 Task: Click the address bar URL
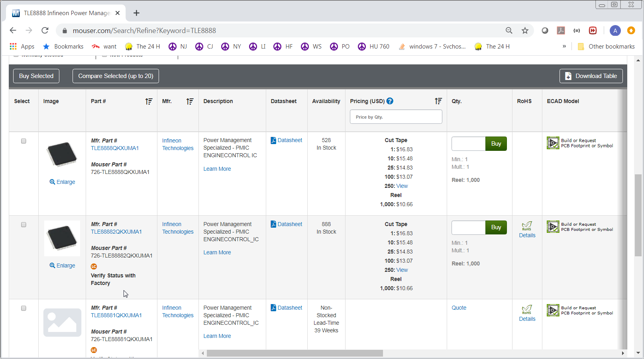[144, 31]
